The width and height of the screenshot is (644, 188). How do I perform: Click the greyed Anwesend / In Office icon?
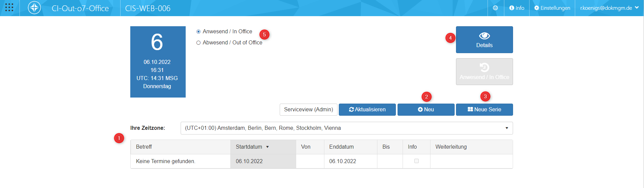click(484, 68)
